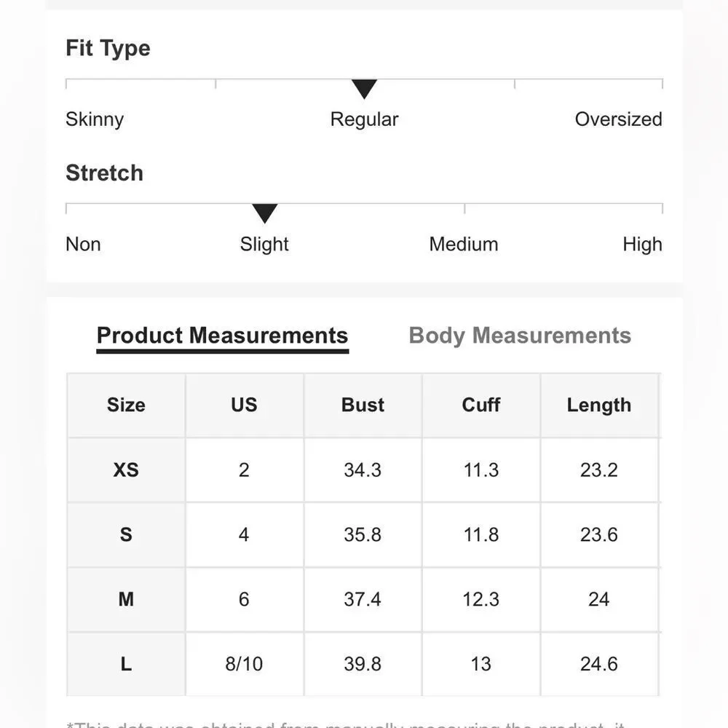Select the M size row
This screenshot has width=728, height=728.
pos(363,599)
